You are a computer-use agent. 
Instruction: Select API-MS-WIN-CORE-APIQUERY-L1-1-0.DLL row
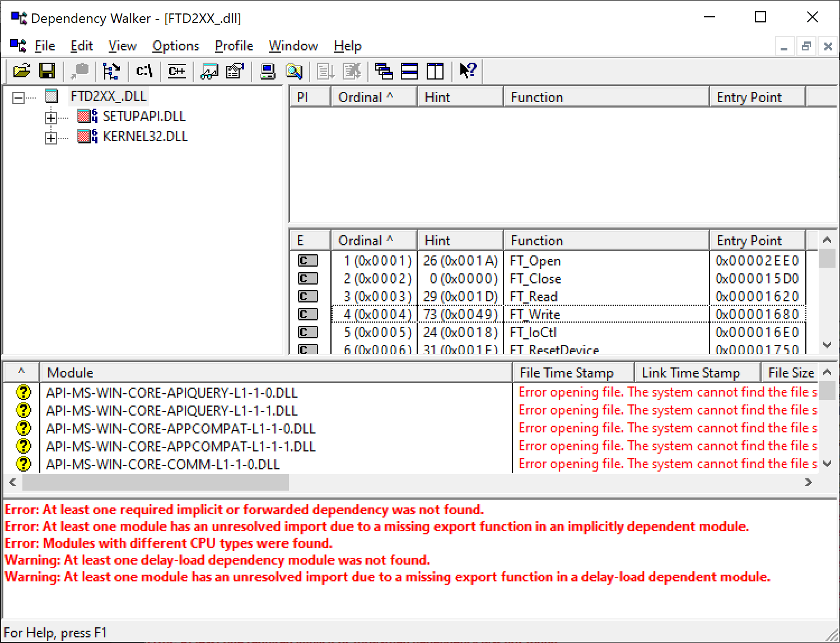(x=411, y=393)
